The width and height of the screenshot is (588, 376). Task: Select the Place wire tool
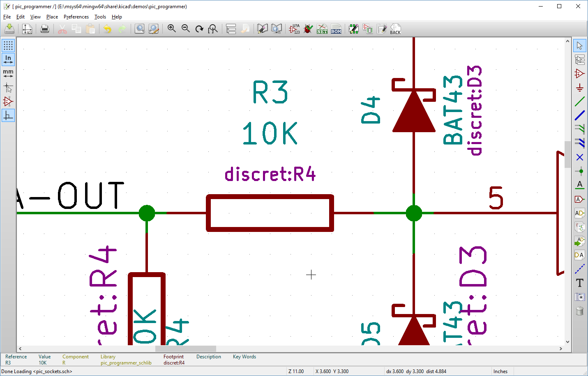coord(579,101)
